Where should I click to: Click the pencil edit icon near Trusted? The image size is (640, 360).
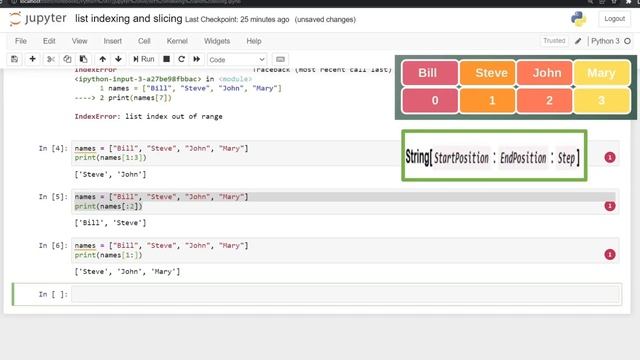pos(578,41)
